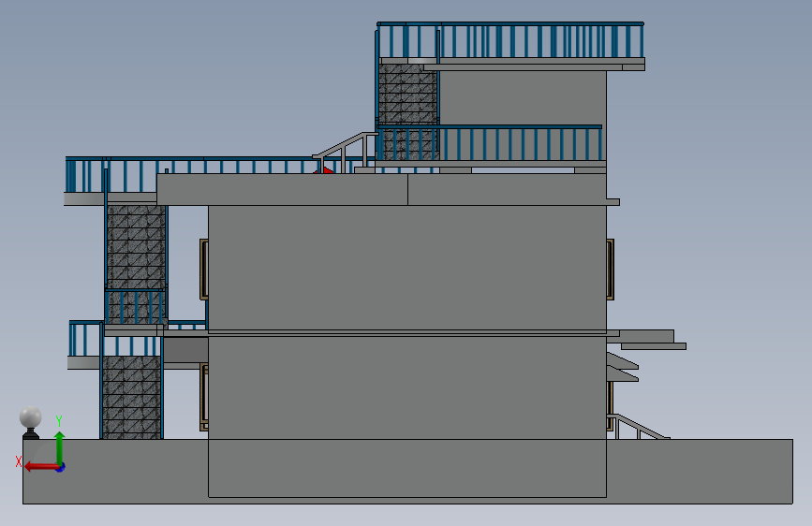Select the stone pillar standing on the ground slab

131,397
